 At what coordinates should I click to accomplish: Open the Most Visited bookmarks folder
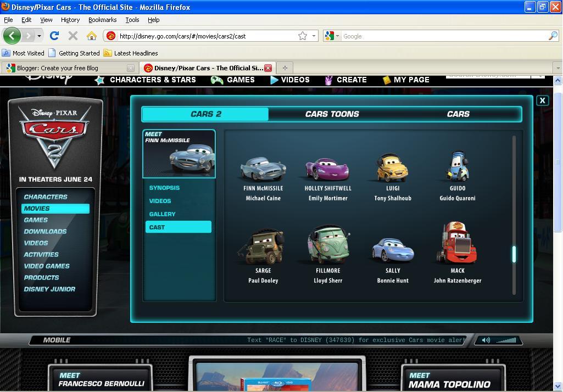[x=23, y=53]
